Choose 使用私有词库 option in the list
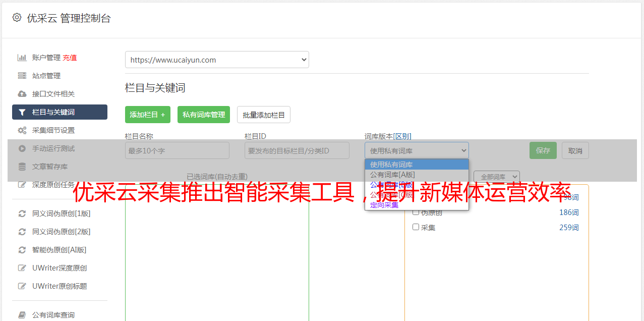This screenshot has width=644, height=321. pos(417,165)
